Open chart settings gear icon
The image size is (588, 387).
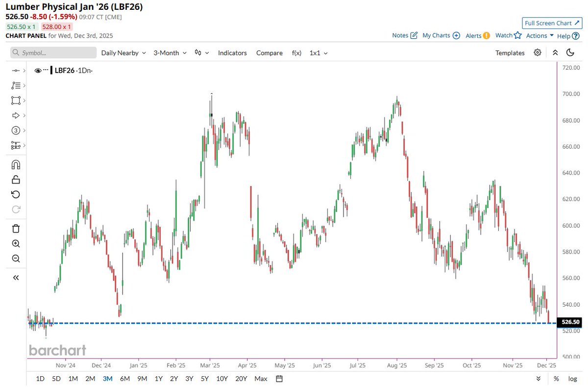(x=538, y=52)
